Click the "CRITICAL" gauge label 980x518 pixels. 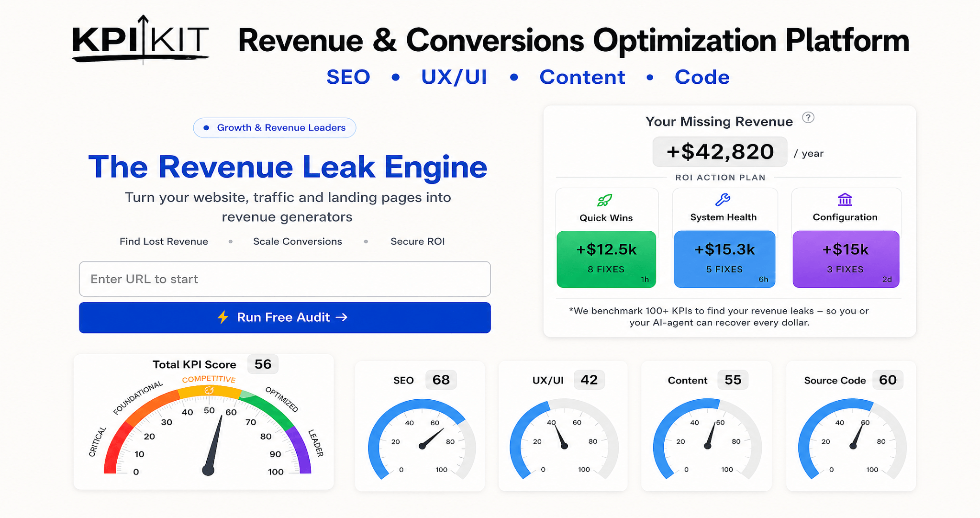pos(97,441)
